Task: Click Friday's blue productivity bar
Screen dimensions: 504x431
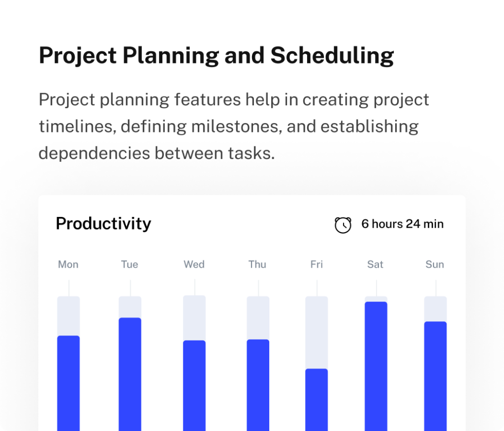Action: click(x=316, y=400)
